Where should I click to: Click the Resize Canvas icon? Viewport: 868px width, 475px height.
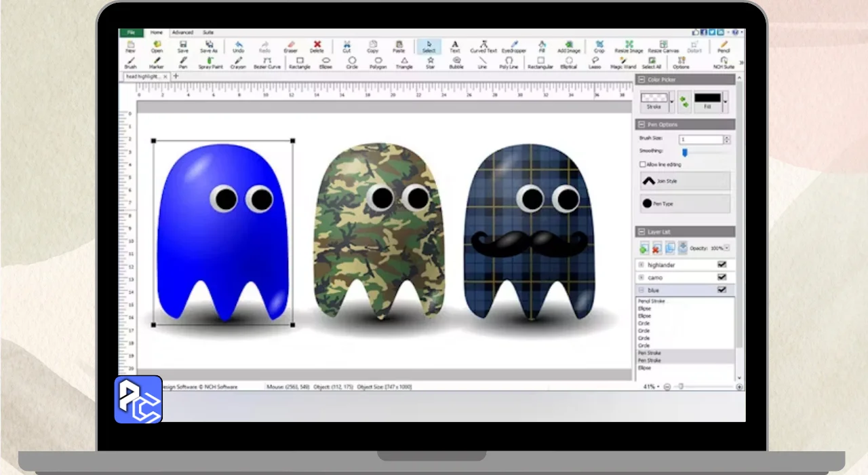(x=663, y=46)
